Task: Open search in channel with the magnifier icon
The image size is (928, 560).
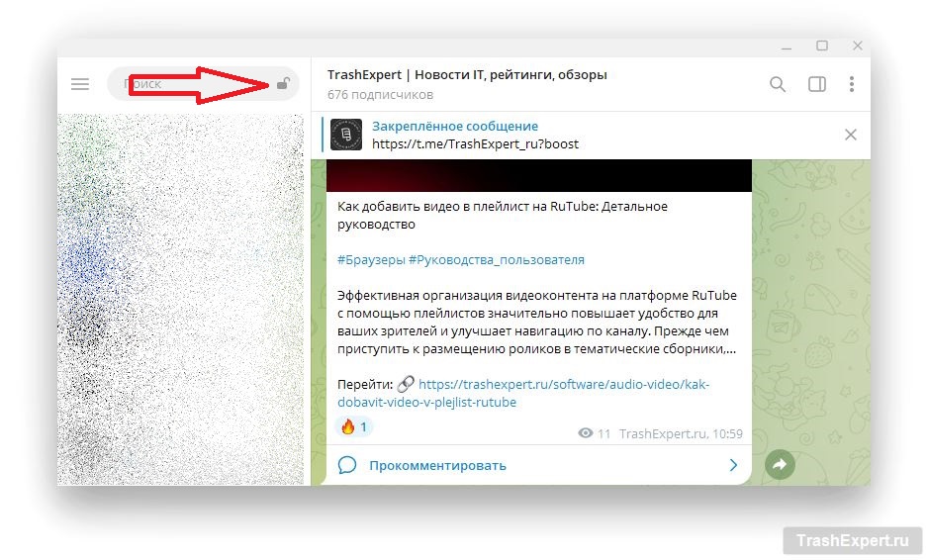Action: [x=778, y=84]
